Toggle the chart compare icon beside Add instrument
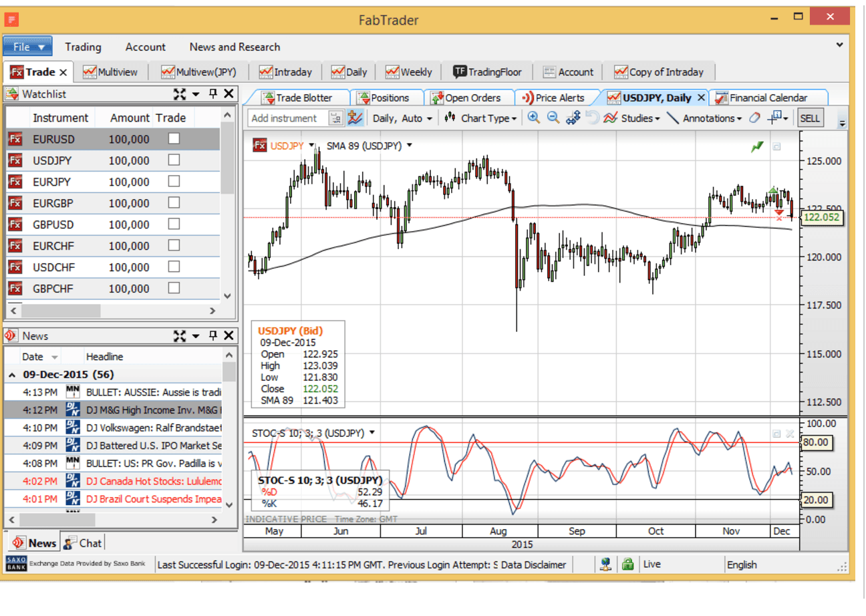Image resolution: width=866 pixels, height=616 pixels. 355,118
